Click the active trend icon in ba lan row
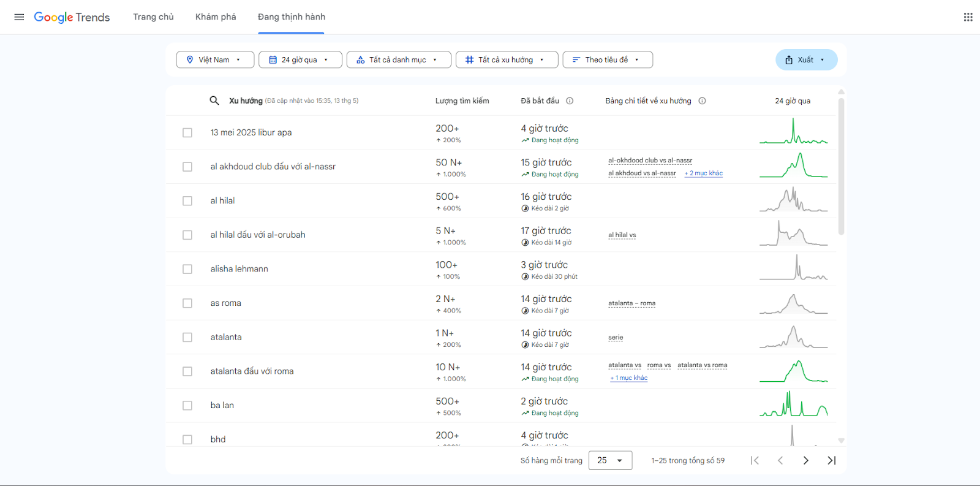 pos(525,413)
